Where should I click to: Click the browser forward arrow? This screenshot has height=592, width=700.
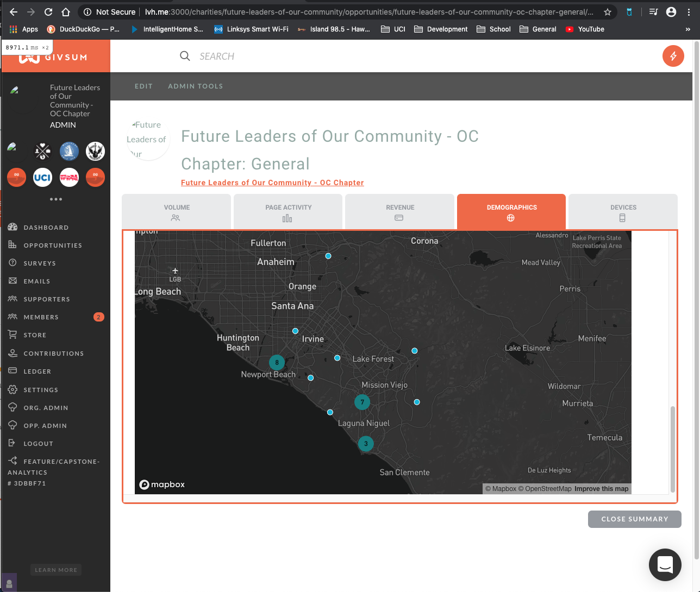tap(31, 12)
